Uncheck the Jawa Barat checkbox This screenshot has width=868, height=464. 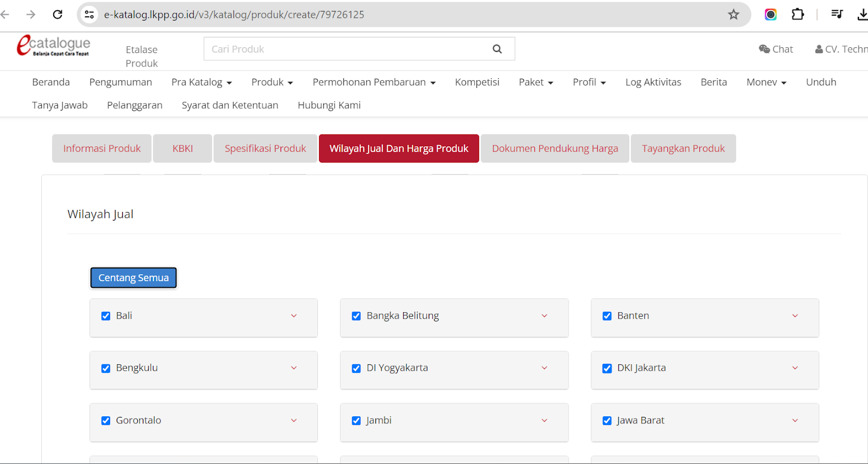(x=607, y=421)
